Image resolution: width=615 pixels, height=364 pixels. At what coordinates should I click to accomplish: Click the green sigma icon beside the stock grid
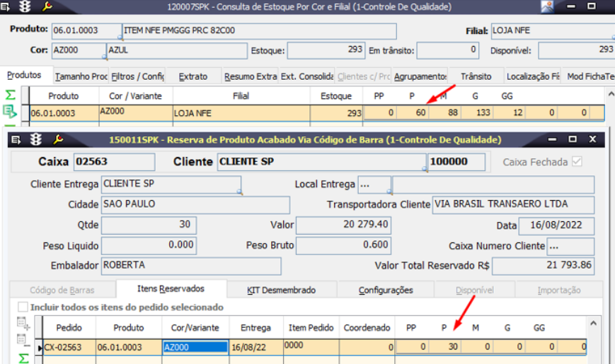[10, 95]
